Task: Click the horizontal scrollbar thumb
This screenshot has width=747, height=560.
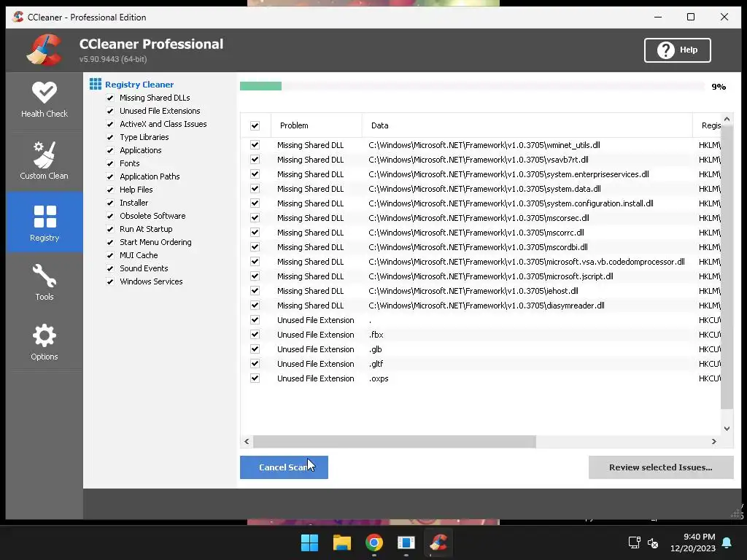Action: click(395, 441)
